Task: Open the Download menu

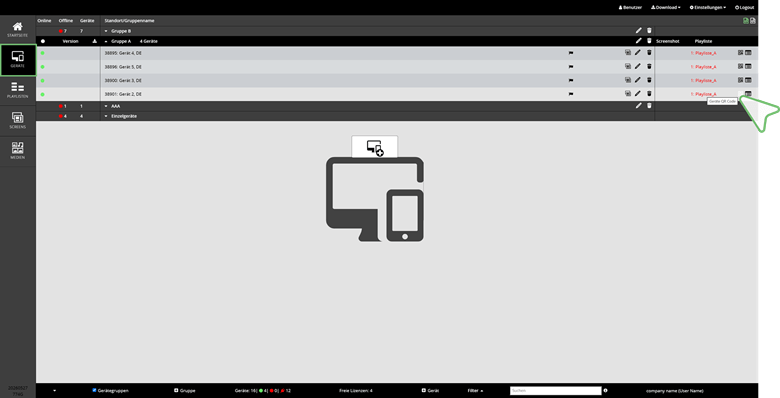Action: [x=666, y=7]
